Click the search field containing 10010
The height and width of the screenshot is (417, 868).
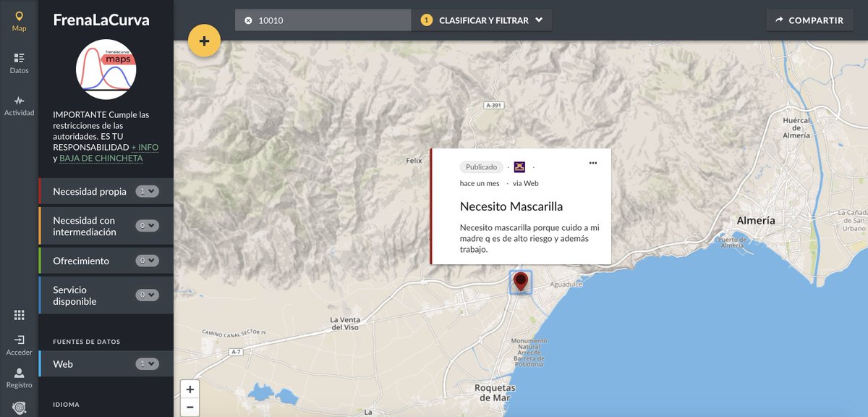pyautogui.click(x=323, y=20)
